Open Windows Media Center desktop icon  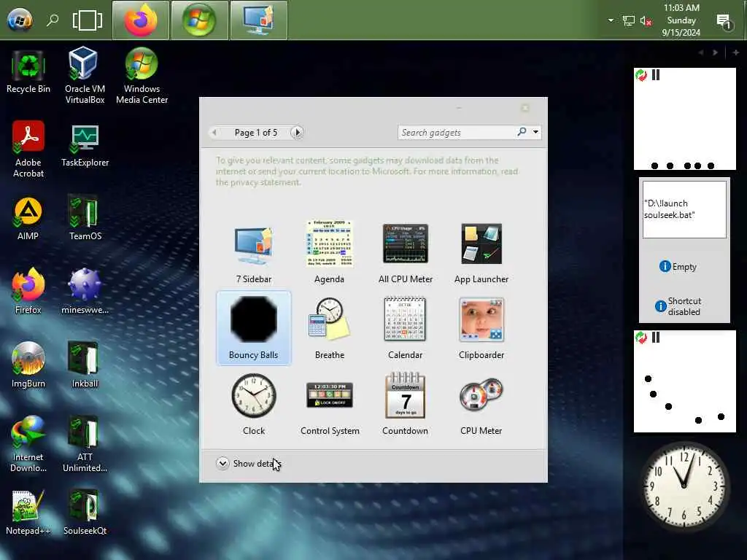pos(142,75)
